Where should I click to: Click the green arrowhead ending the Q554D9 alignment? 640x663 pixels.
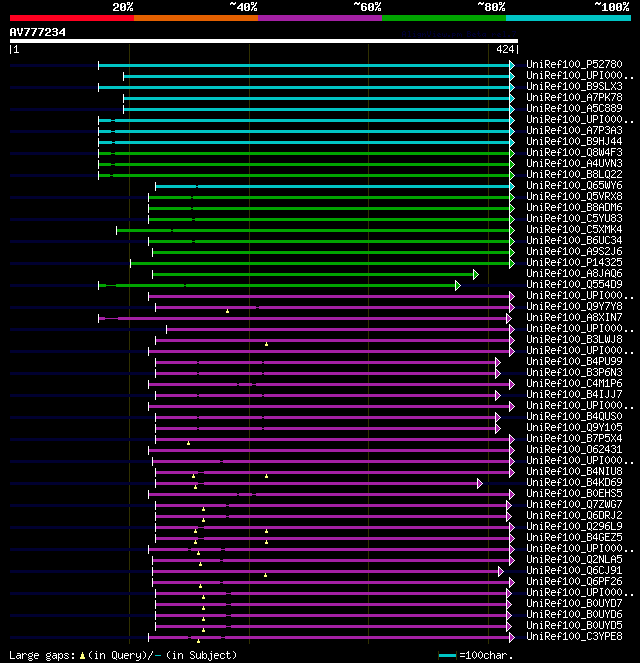[457, 285]
